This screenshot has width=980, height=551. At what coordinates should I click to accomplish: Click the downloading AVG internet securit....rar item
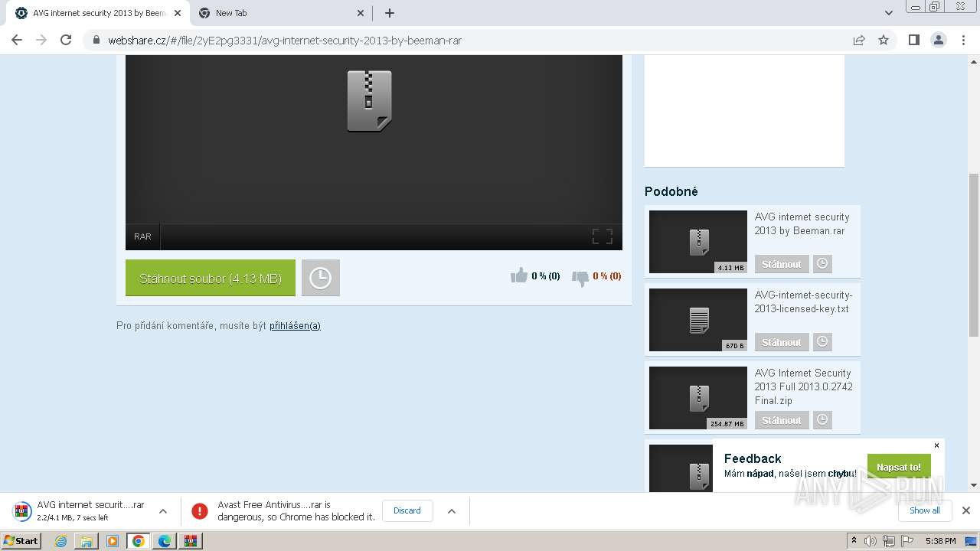pos(80,510)
